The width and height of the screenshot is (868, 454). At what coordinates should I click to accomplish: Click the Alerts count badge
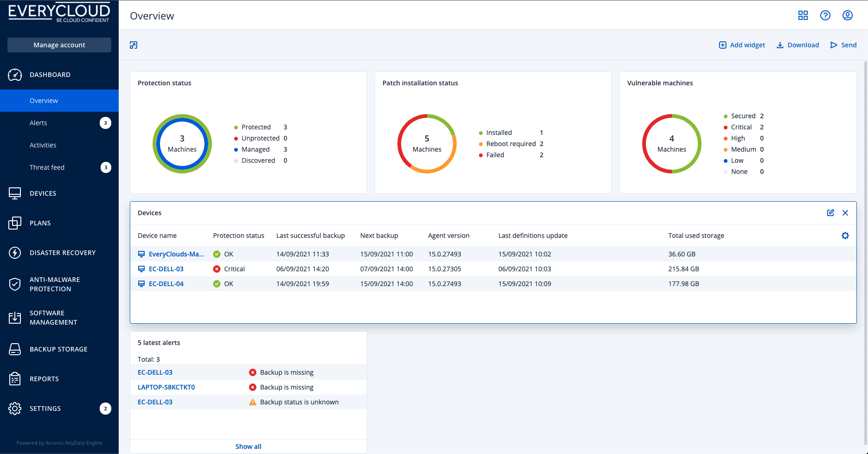pos(106,123)
